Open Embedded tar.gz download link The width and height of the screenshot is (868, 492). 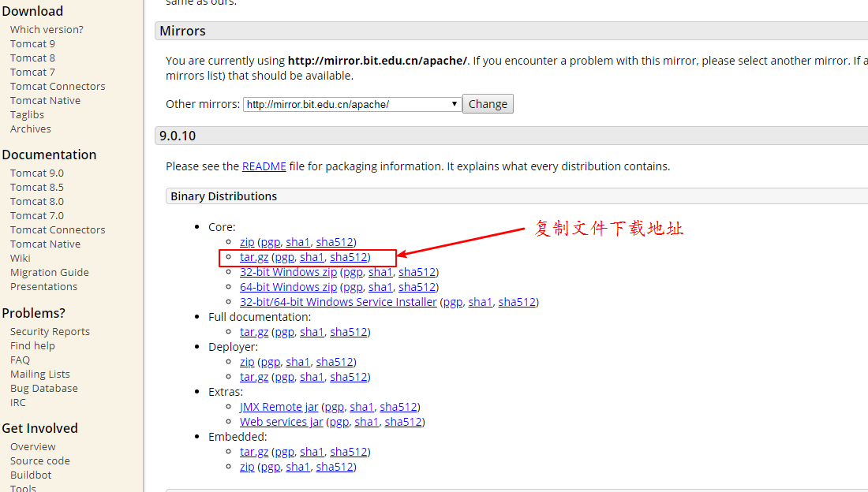point(254,452)
